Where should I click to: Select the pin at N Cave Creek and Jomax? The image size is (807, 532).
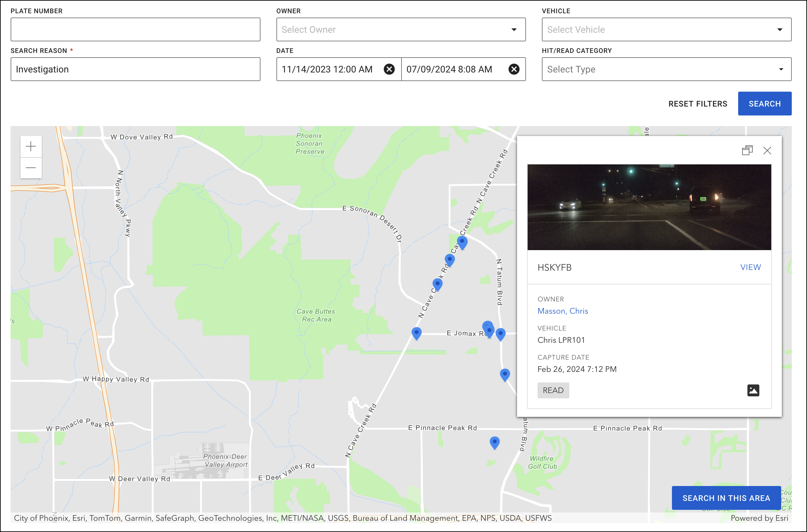416,332
